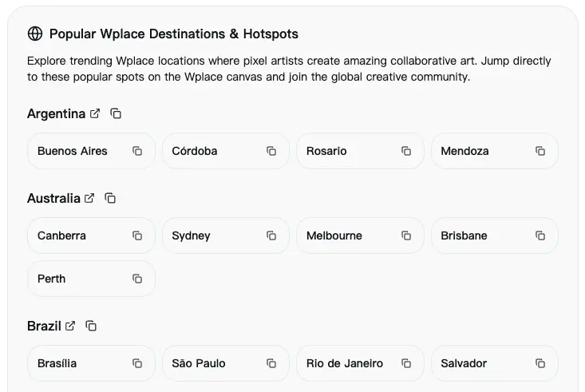Open Argentina external link icon
The width and height of the screenshot is (585, 392).
pyautogui.click(x=95, y=113)
